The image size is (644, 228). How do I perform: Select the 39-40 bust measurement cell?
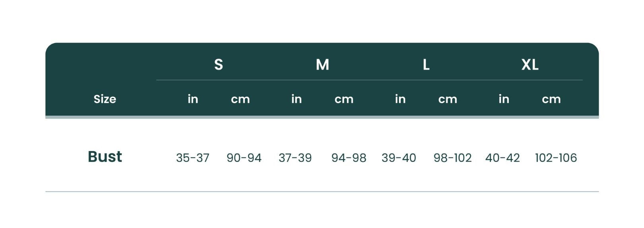pos(399,158)
